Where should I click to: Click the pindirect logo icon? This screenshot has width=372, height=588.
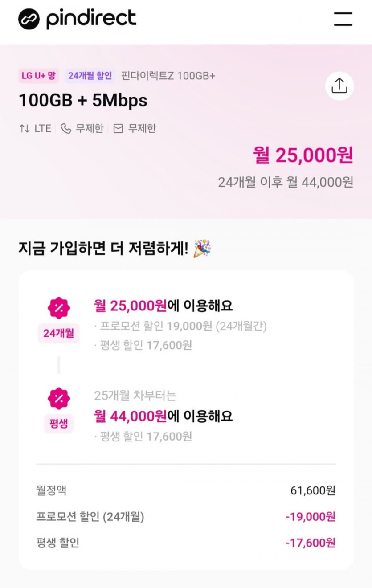(x=29, y=19)
